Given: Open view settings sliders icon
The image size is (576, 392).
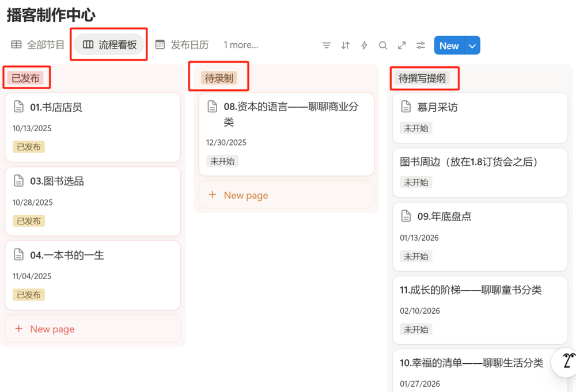Looking at the screenshot, I should pos(421,45).
